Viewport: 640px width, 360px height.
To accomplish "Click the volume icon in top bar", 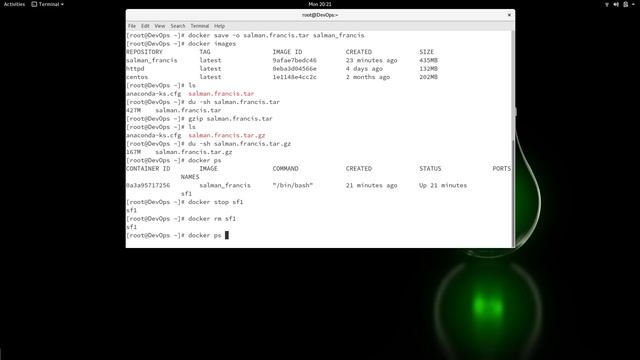I will click(x=616, y=4).
